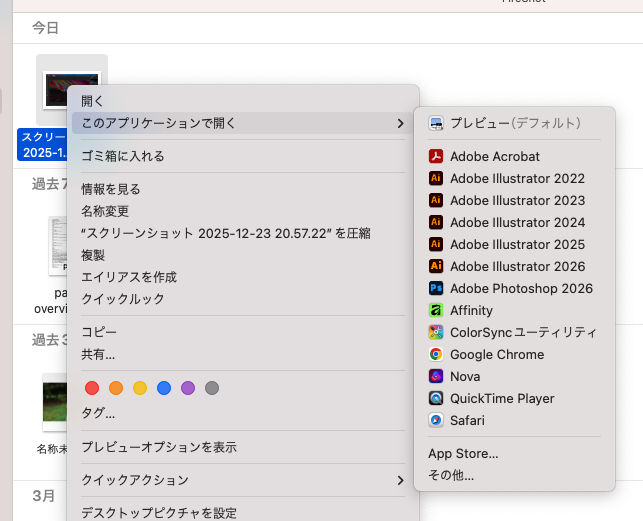Apply the gray color tag
This screenshot has width=643, height=521.
[x=212, y=388]
